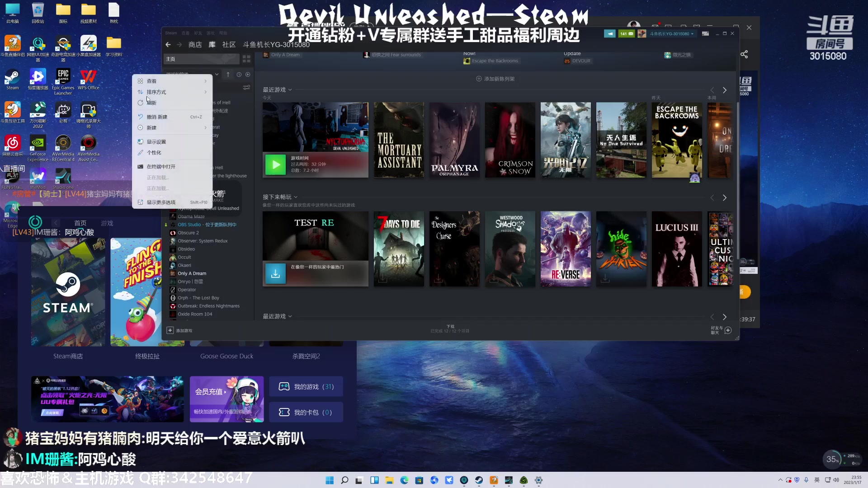Open 7 Days to Die tile
This screenshot has width=868, height=488.
tap(399, 249)
